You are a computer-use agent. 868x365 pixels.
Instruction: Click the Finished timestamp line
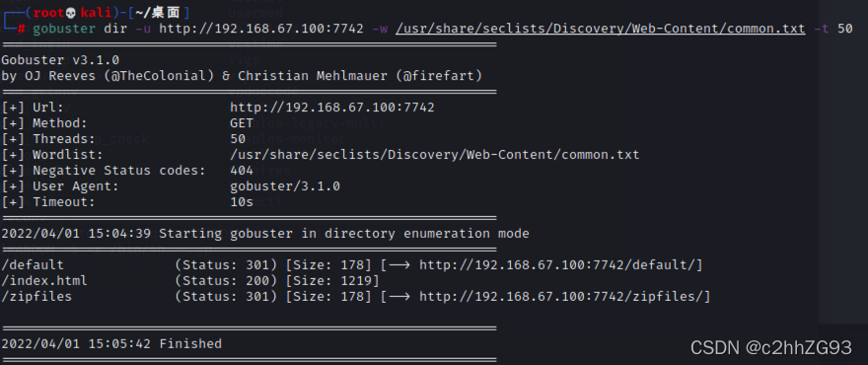point(111,344)
